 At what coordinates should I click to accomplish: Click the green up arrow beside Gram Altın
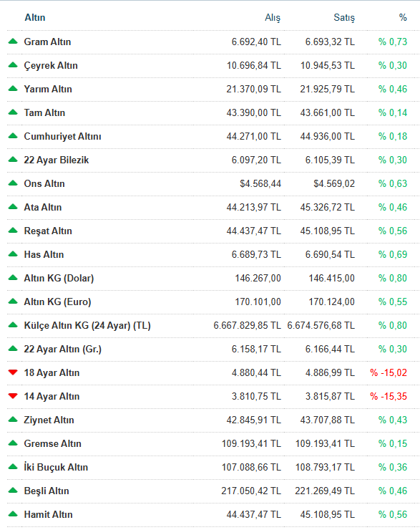[x=13, y=42]
